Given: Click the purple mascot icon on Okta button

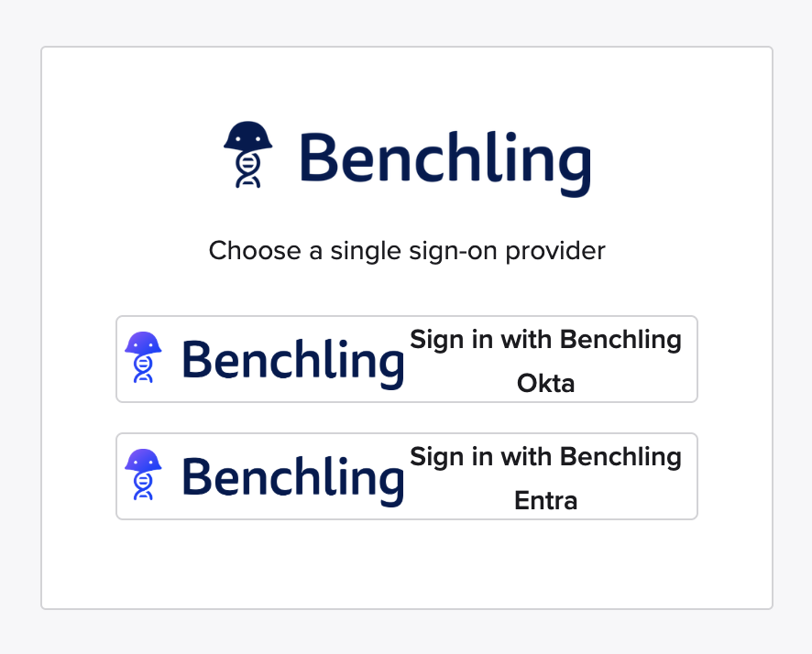Looking at the screenshot, I should point(143,357).
